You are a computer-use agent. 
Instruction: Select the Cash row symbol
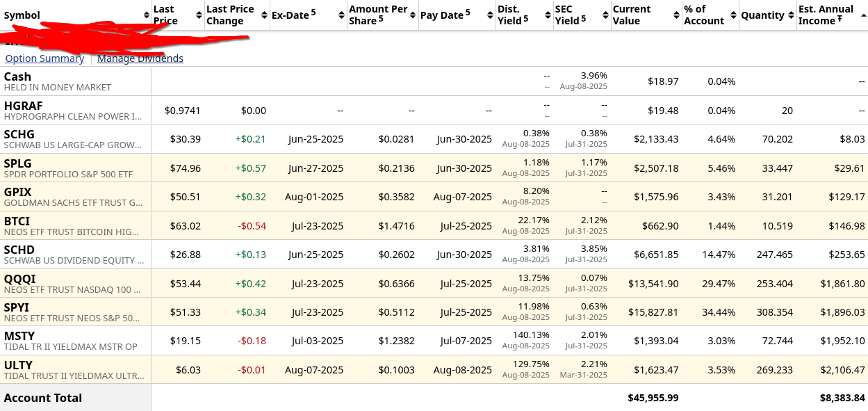pos(18,76)
